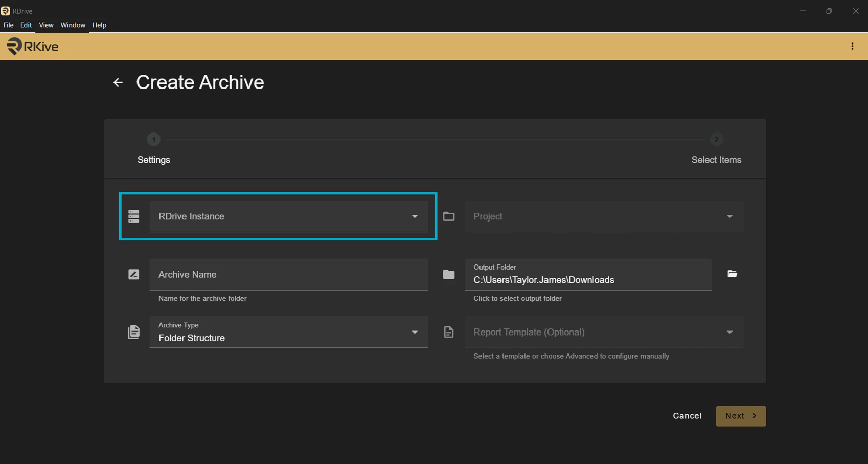Click the RKive logo in header
Screen dimensions: 868x464
[x=33, y=47]
